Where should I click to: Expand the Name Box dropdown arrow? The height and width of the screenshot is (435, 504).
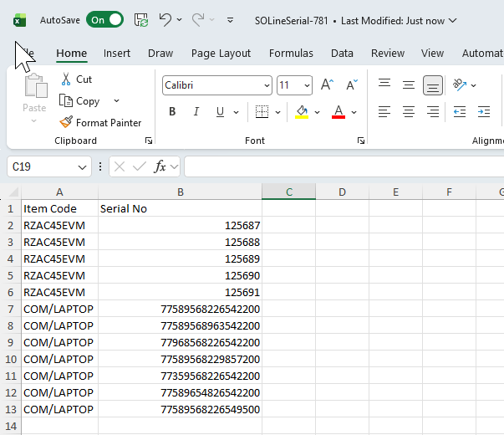[82, 167]
